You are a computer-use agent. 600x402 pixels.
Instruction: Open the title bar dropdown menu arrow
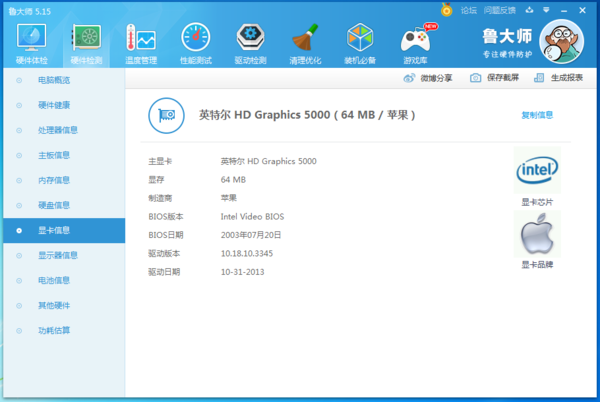546,10
